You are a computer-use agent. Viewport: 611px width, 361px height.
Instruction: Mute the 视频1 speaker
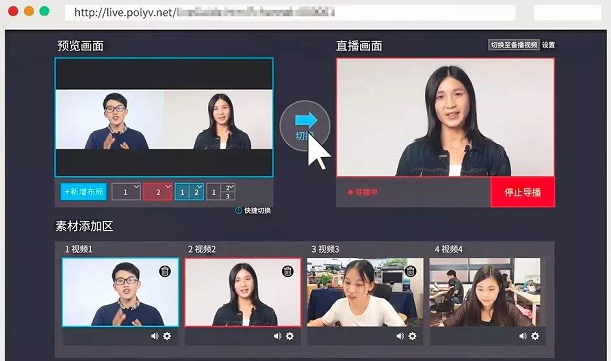point(155,336)
